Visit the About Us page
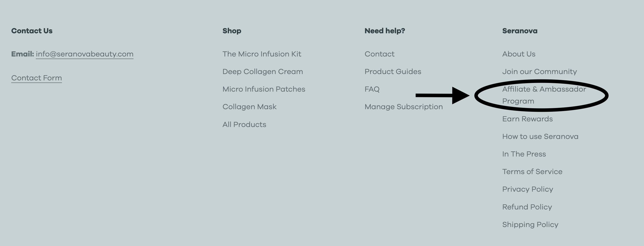 point(519,54)
